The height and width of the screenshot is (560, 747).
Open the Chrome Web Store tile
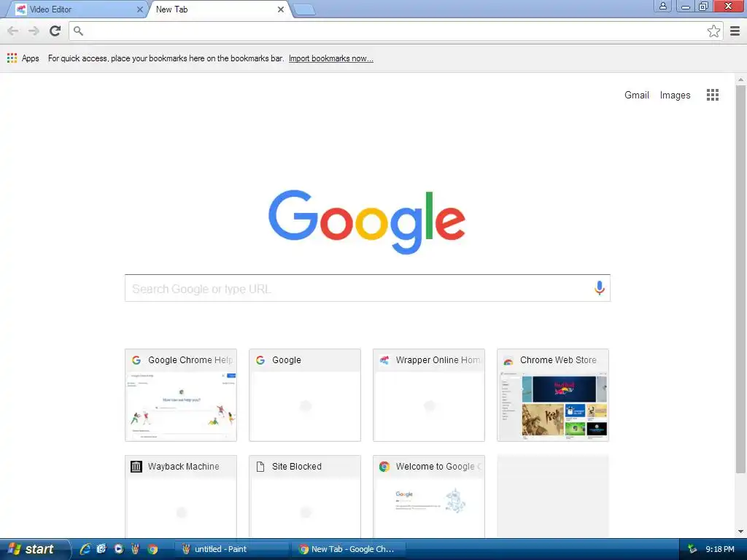tap(553, 394)
